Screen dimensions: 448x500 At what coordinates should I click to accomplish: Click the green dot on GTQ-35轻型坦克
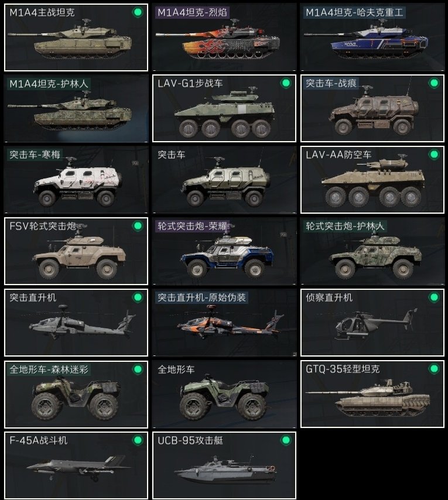pyautogui.click(x=434, y=369)
